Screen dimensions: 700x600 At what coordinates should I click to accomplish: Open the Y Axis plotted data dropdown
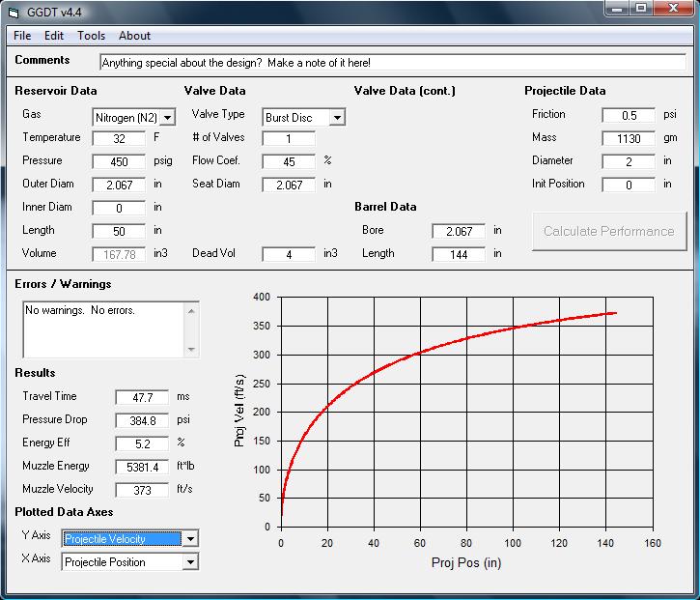(x=190, y=539)
